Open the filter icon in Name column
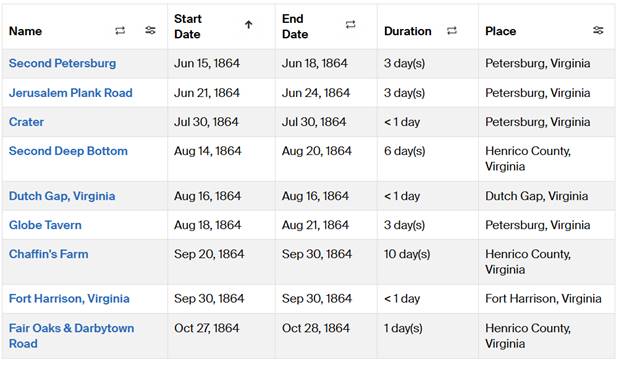 pyautogui.click(x=150, y=30)
